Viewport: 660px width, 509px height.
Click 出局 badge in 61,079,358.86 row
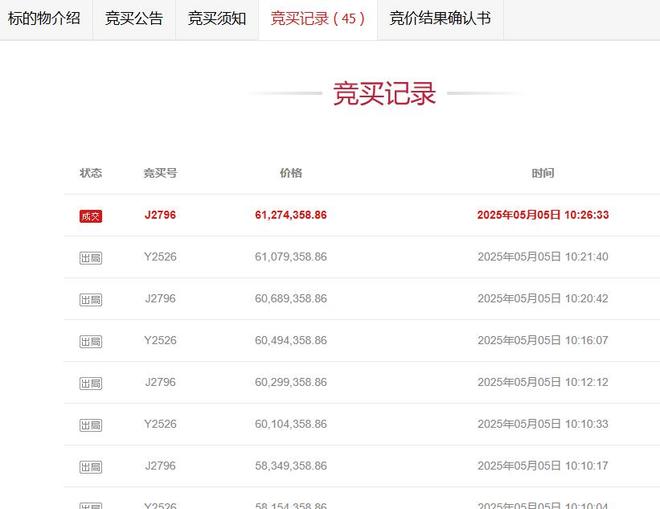pos(90,258)
